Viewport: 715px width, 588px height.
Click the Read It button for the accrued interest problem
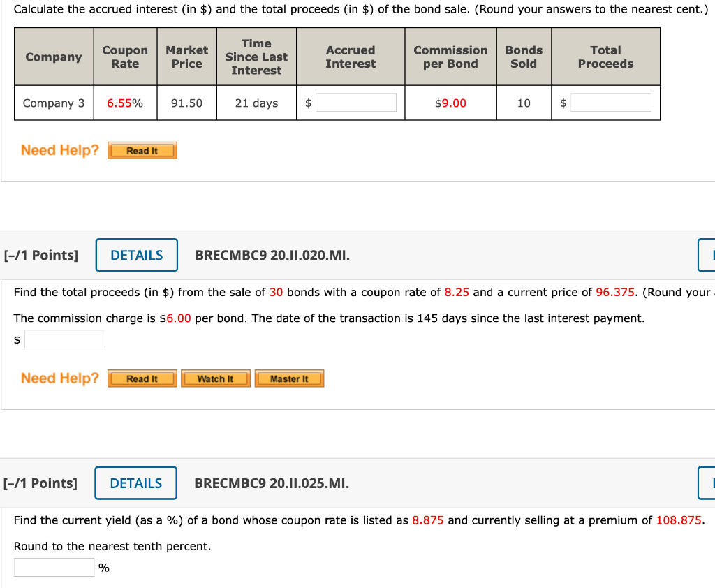pyautogui.click(x=142, y=149)
